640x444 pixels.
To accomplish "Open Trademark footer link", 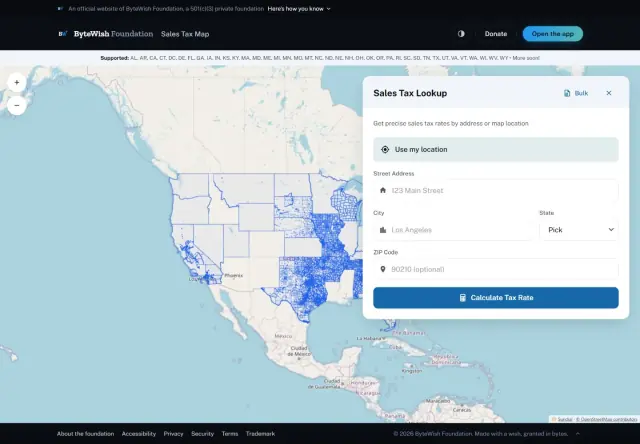I will click(x=260, y=434).
